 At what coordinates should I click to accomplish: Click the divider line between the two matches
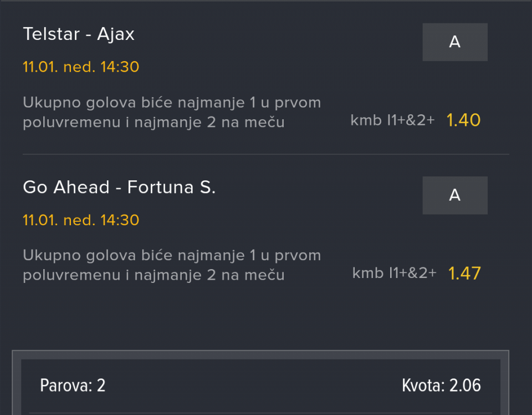click(x=265, y=154)
